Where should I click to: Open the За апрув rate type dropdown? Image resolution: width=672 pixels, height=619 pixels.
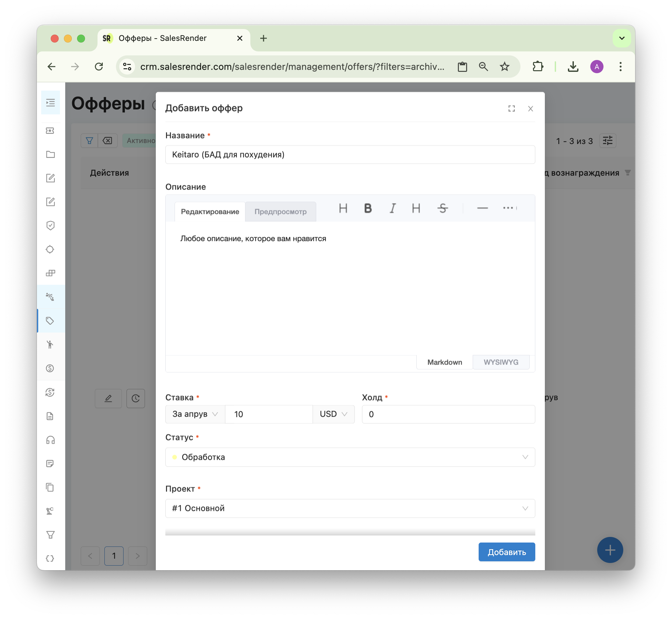pos(195,415)
